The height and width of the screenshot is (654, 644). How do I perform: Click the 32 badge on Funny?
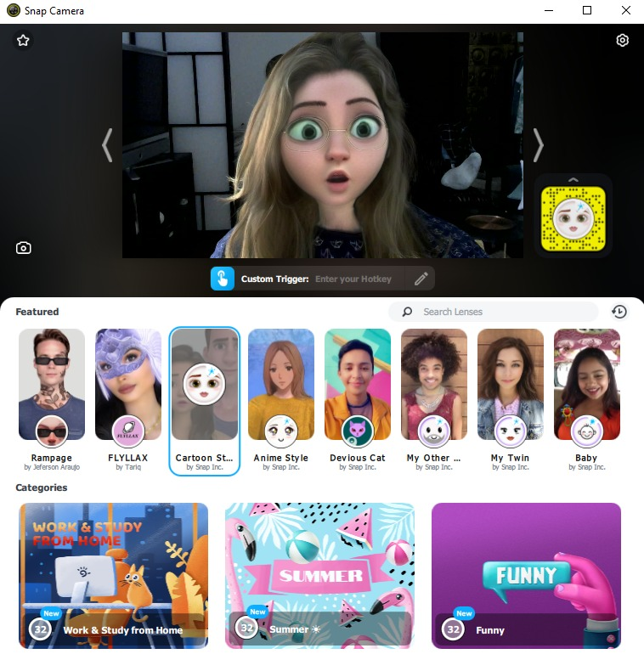pos(453,629)
